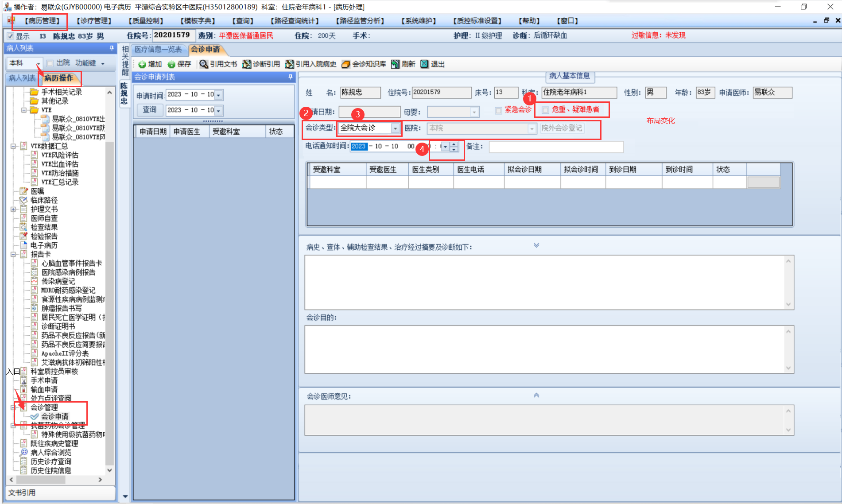Click the tree horizontal scrollbar right arrow
842x504 pixels.
(x=100, y=480)
